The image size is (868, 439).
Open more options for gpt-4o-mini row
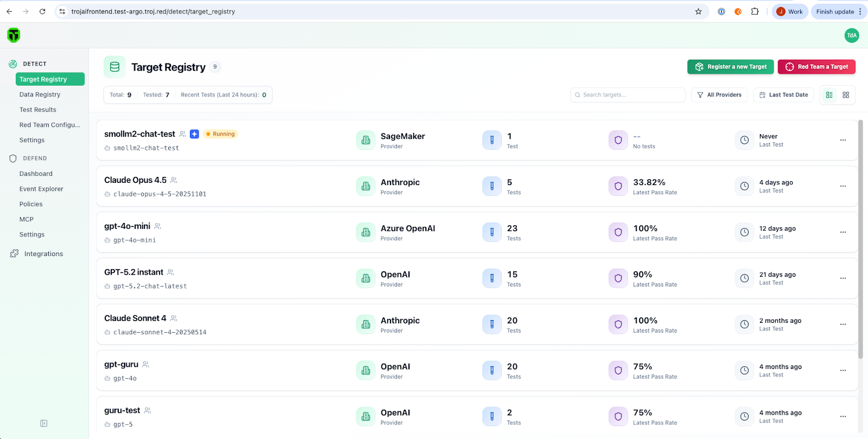(x=843, y=232)
